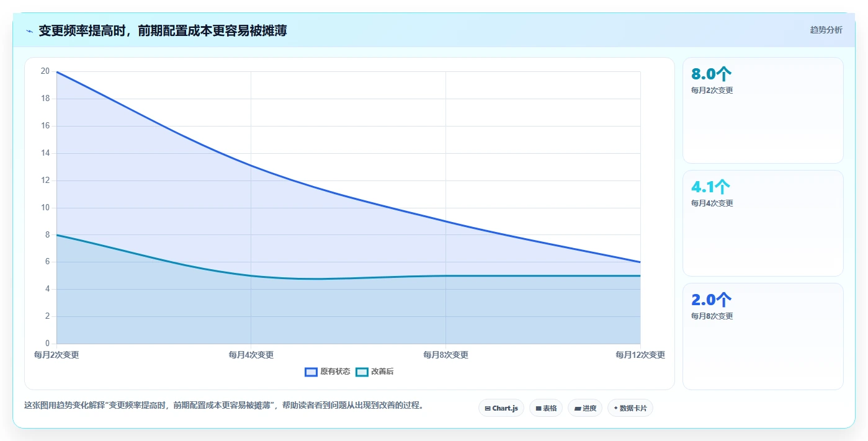
Task: Click the 原有状态 line endpoint at 每月12次变更
Action: pos(640,262)
